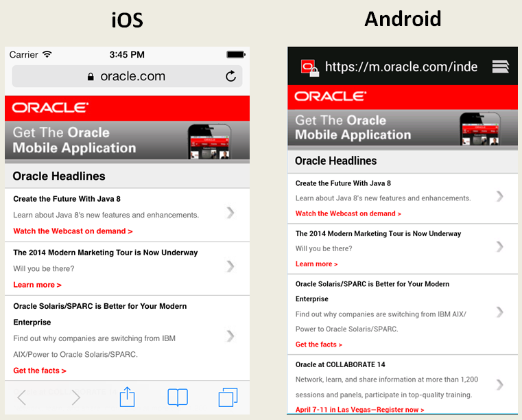The width and height of the screenshot is (522, 420).
Task: Tap 'Get the facts' link on iOS
Action: [x=40, y=371]
